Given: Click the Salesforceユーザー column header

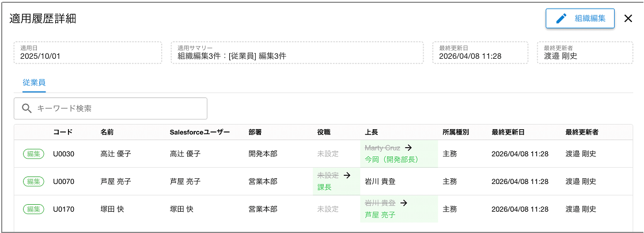Looking at the screenshot, I should (200, 132).
